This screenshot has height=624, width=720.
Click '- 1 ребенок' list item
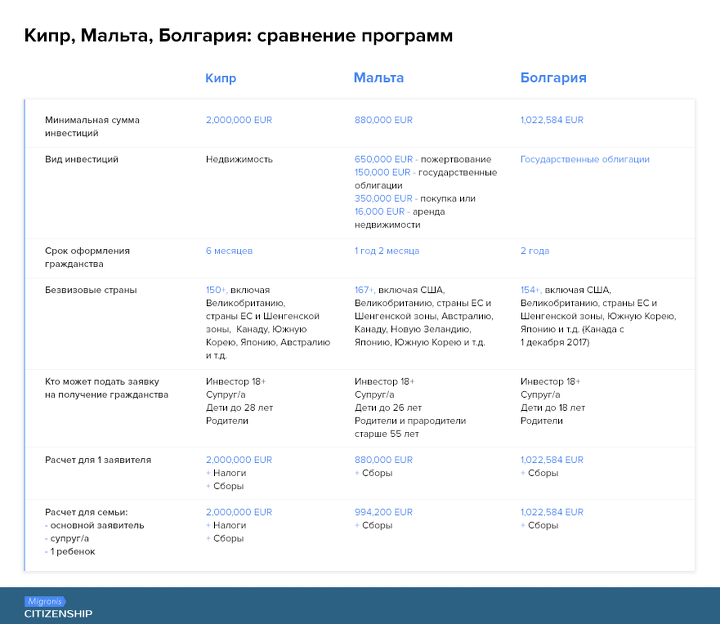[70, 551]
